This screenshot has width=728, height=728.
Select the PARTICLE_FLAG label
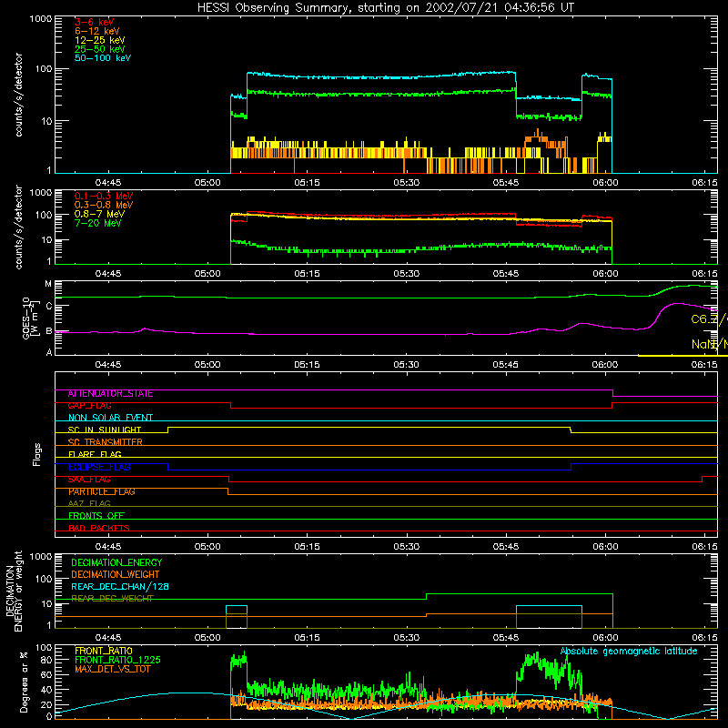pos(102,491)
